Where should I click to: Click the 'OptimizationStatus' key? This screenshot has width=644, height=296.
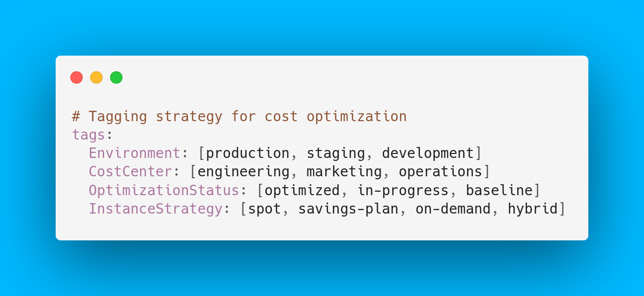[x=164, y=190]
